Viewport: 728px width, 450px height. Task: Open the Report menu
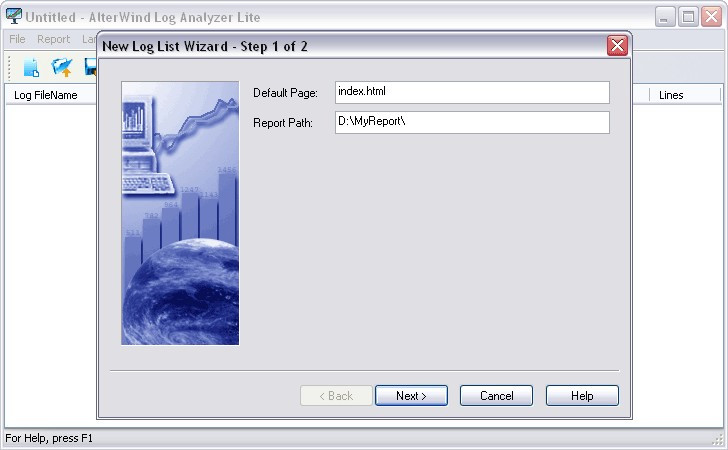pos(53,39)
